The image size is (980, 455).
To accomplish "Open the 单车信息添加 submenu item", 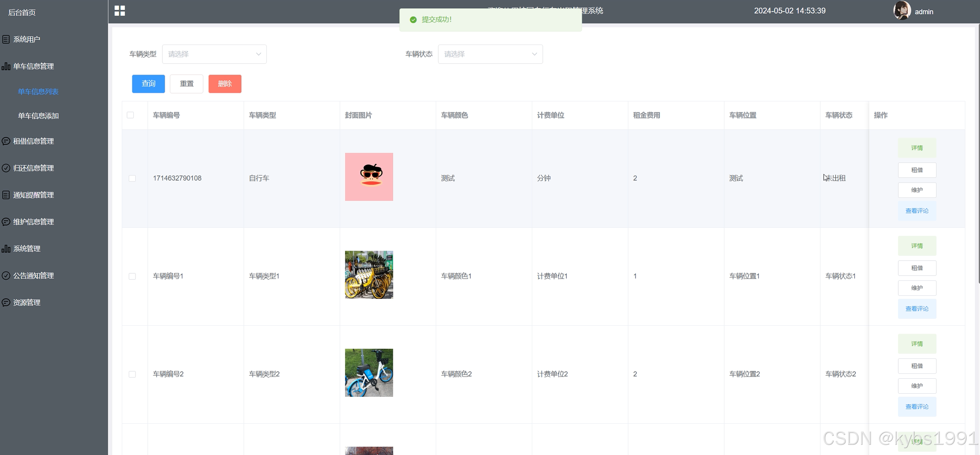I will pyautogui.click(x=38, y=116).
